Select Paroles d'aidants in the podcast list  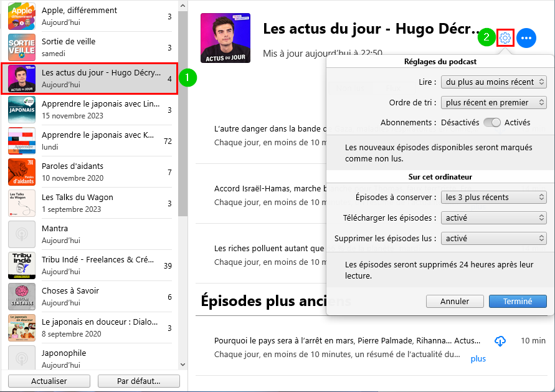[90, 172]
